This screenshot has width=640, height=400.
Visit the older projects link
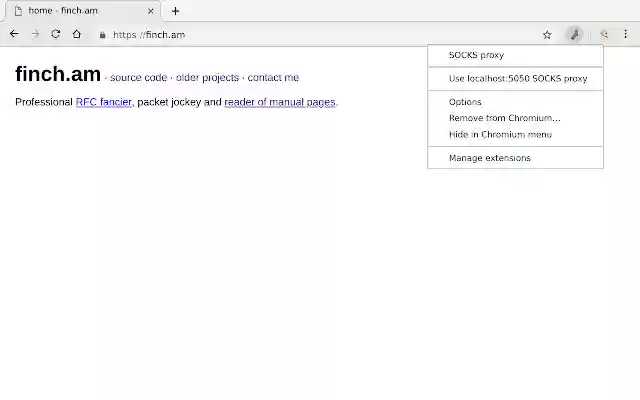(x=207, y=78)
